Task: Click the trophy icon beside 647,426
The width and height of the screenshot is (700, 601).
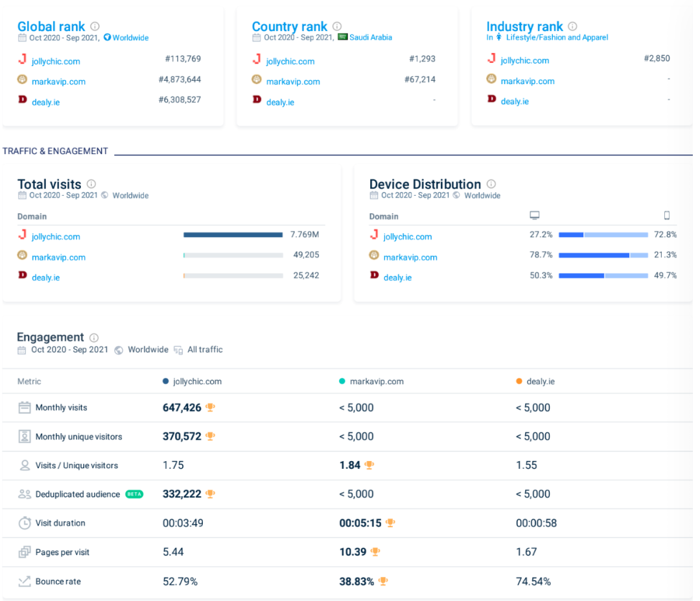Action: (210, 407)
